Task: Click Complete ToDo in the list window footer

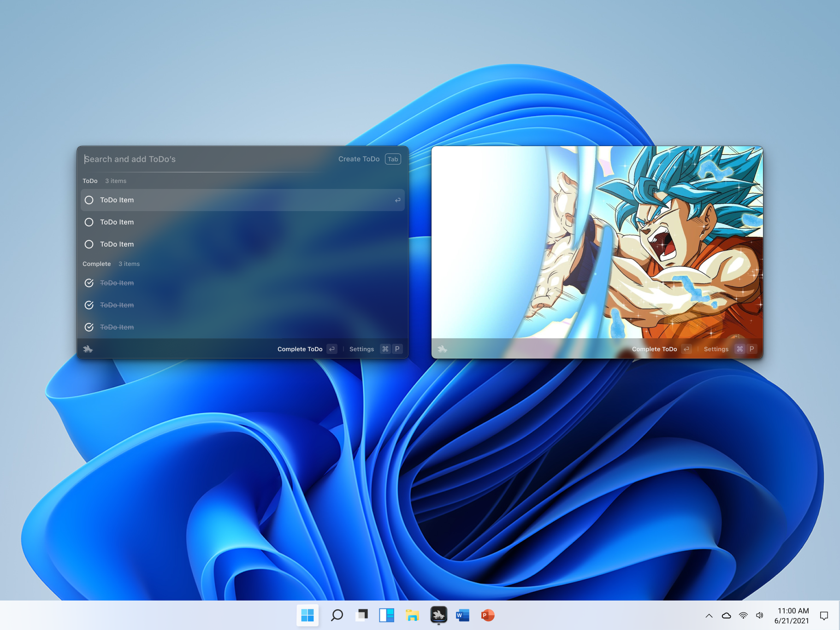Action: click(300, 349)
